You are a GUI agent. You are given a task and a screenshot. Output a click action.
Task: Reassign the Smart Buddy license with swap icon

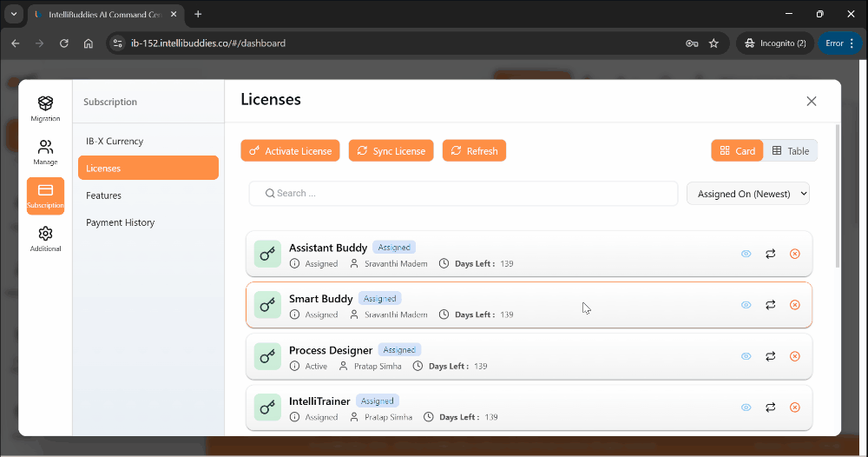pyautogui.click(x=771, y=305)
